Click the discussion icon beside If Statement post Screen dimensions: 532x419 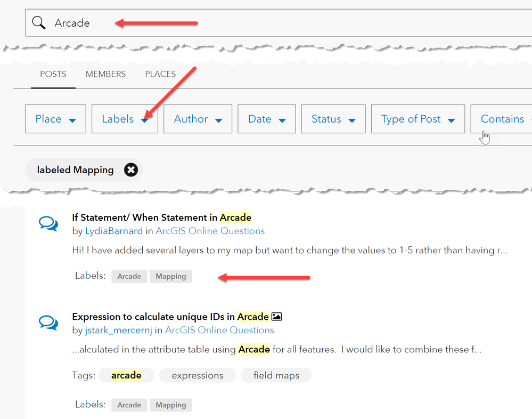click(48, 224)
